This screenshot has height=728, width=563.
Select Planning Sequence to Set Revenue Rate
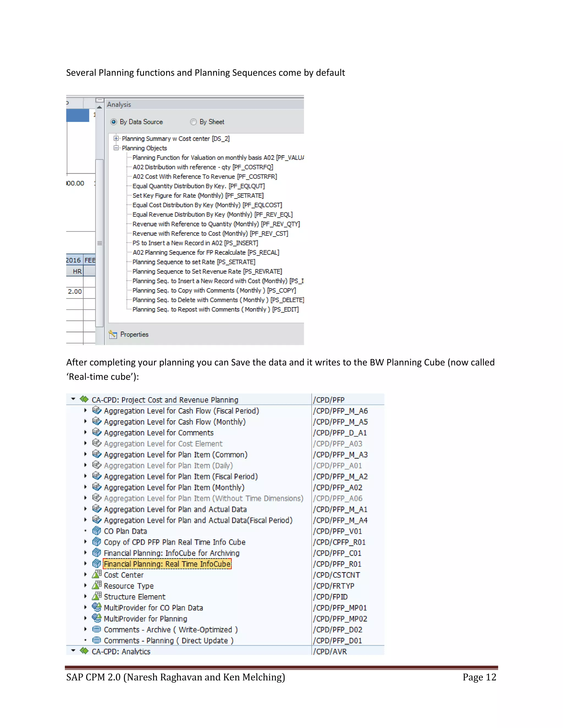pos(207,272)
